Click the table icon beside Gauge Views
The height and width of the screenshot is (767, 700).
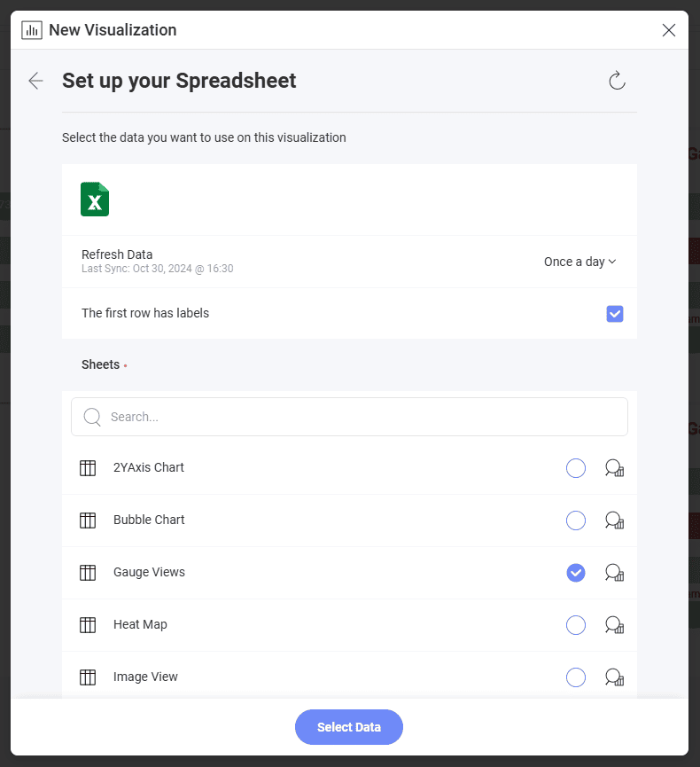(88, 573)
